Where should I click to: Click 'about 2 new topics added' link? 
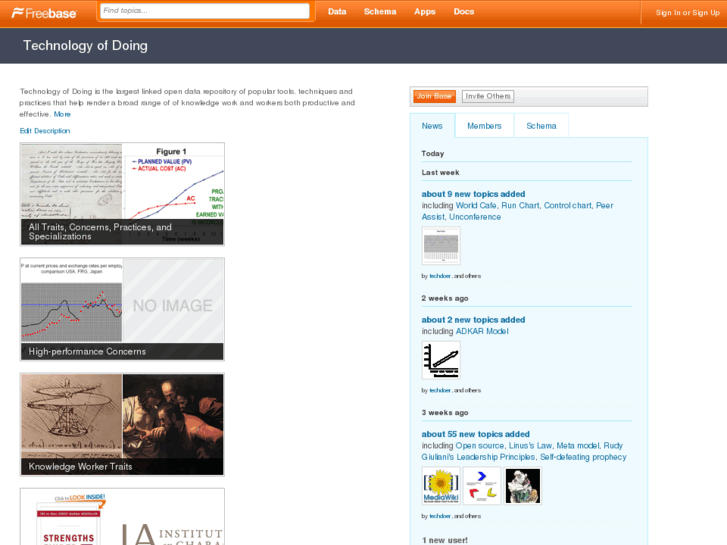473,320
